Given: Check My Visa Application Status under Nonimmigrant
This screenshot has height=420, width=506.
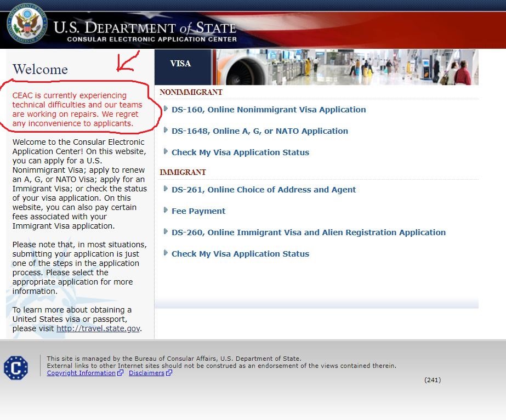Looking at the screenshot, I should 241,152.
